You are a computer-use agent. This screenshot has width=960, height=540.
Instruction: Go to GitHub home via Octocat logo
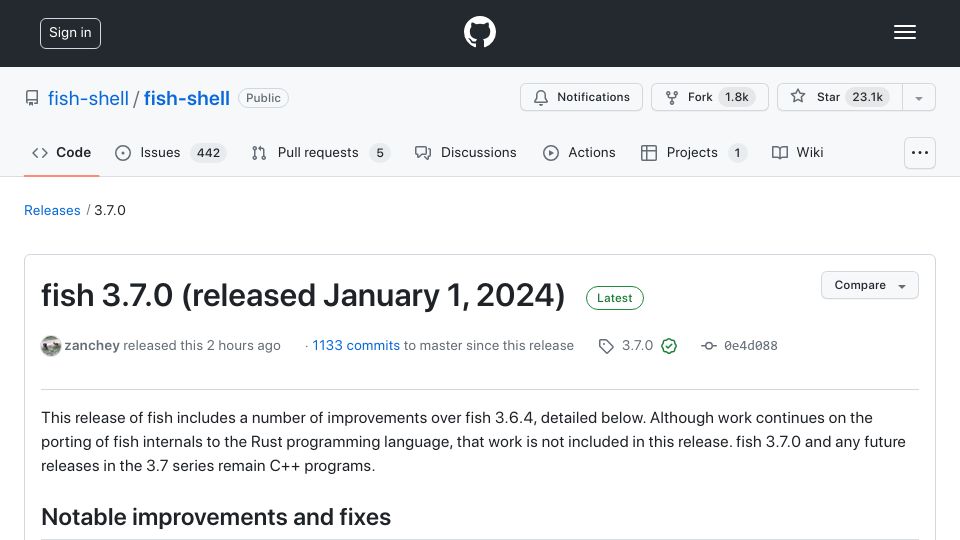(x=479, y=32)
